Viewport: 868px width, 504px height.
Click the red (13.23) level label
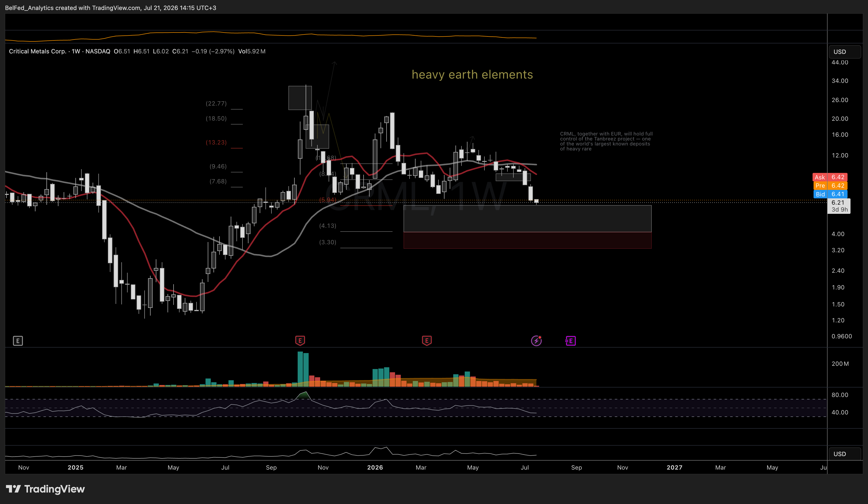(x=216, y=142)
